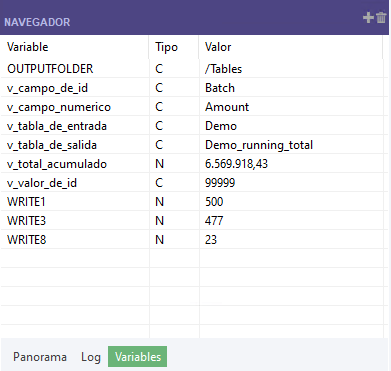
Task: Click the NAVEGADOR panel title
Action: tap(37, 22)
